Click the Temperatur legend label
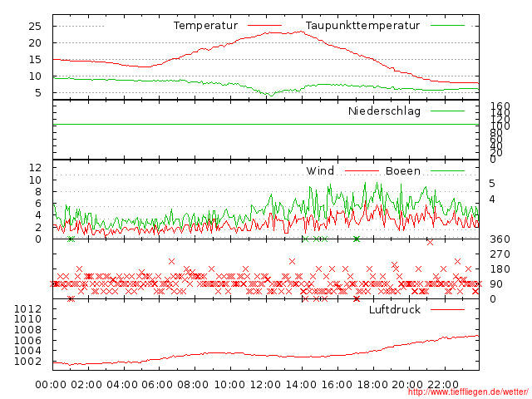The image size is (532, 399). pos(205,26)
